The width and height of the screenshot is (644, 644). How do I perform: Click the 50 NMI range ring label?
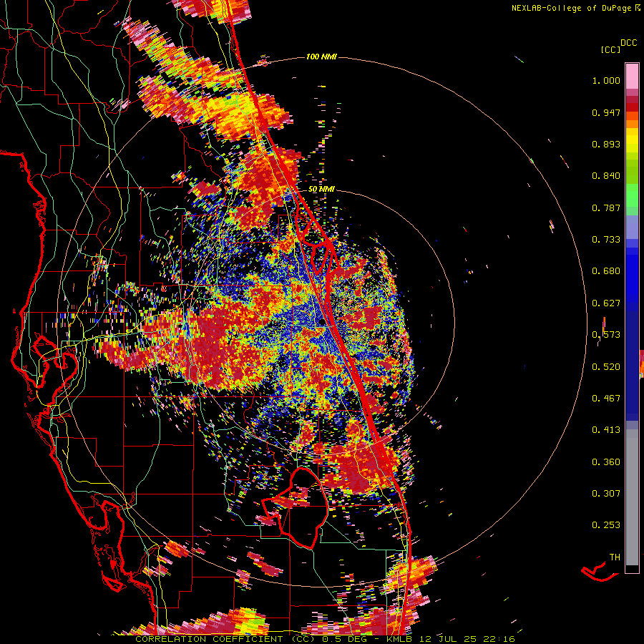(x=321, y=190)
